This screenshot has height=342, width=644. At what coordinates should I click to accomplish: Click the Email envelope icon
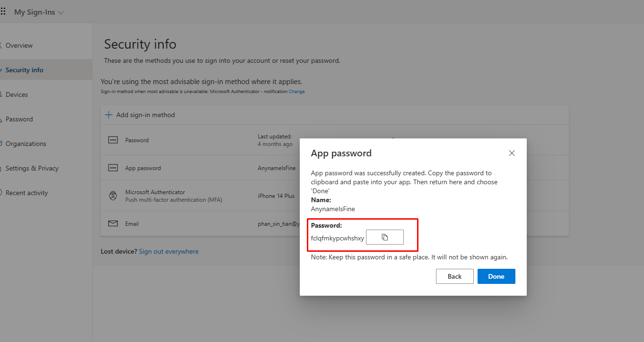click(x=113, y=223)
